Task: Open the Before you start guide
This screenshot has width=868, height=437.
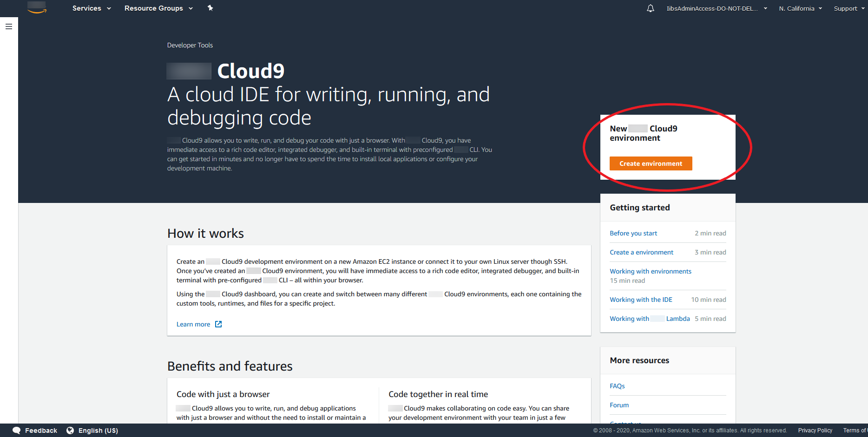Action: [633, 233]
